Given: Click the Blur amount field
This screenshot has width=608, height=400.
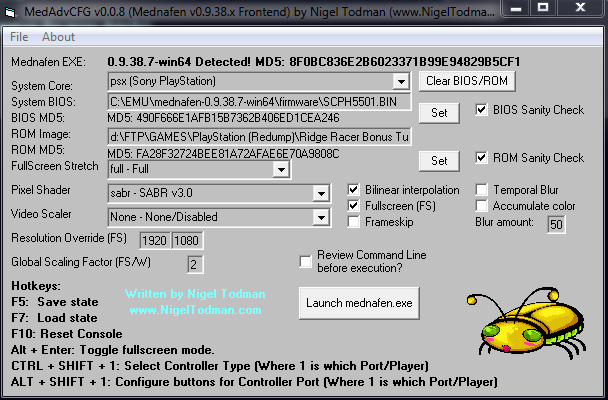Looking at the screenshot, I should [555, 225].
